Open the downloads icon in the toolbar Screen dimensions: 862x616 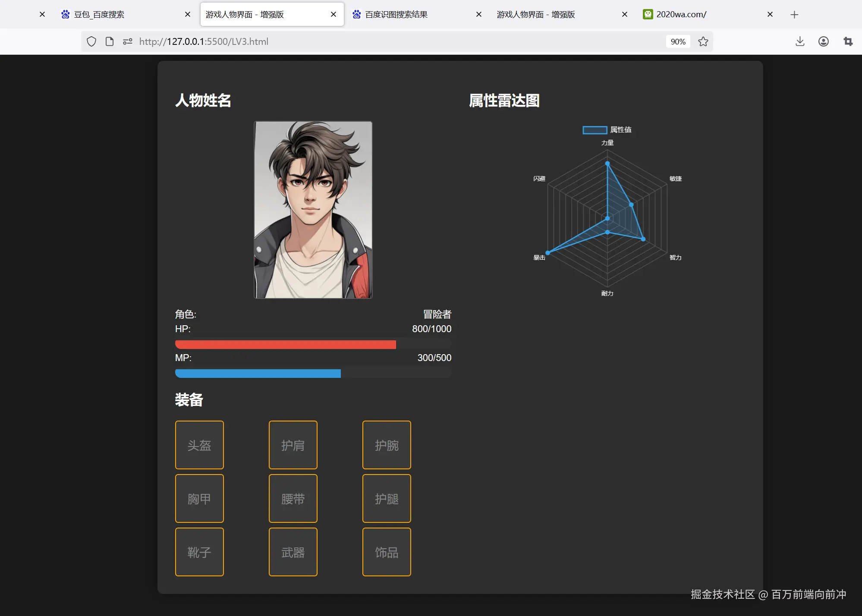(799, 41)
